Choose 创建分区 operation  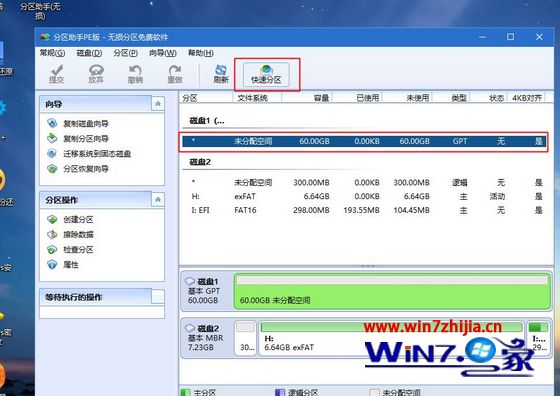click(x=78, y=219)
